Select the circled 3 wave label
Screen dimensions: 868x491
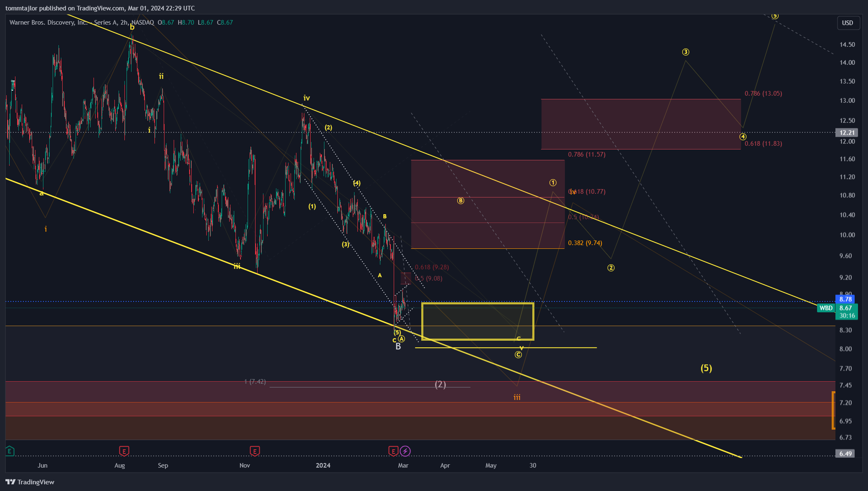(686, 52)
